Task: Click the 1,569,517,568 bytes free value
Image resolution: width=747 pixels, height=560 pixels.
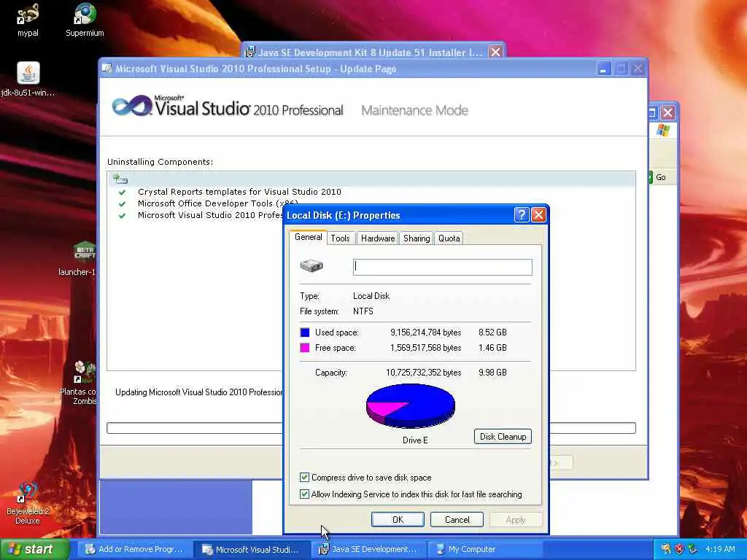Action: coord(425,348)
